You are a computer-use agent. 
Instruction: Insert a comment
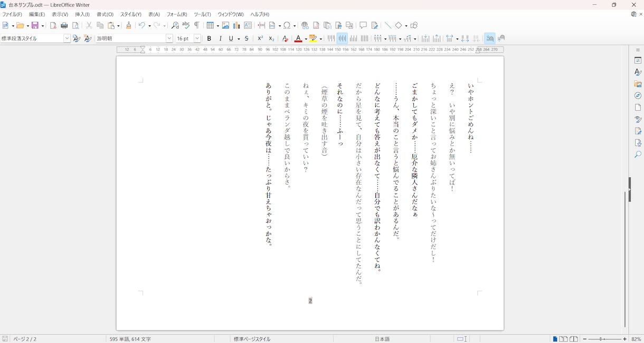click(363, 25)
